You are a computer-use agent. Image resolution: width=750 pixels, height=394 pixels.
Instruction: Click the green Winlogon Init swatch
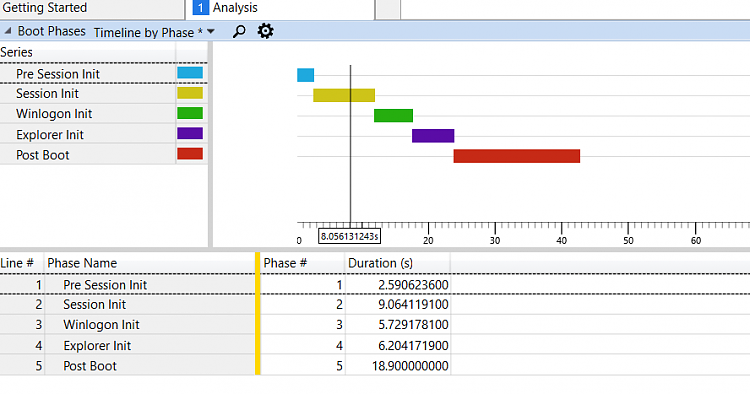click(190, 113)
